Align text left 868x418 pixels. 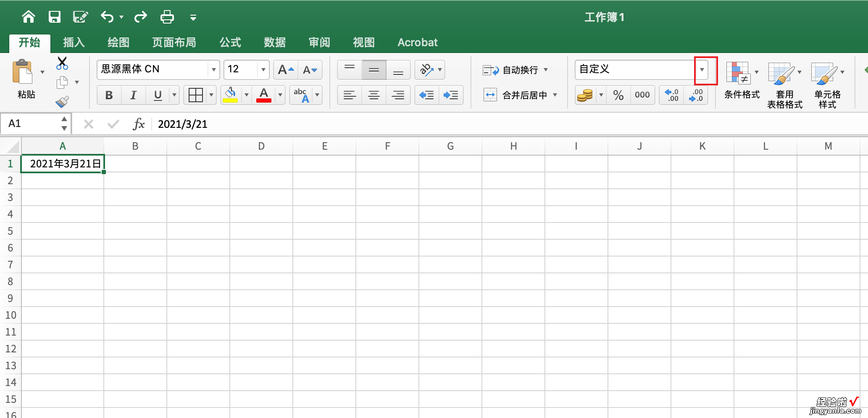click(350, 95)
